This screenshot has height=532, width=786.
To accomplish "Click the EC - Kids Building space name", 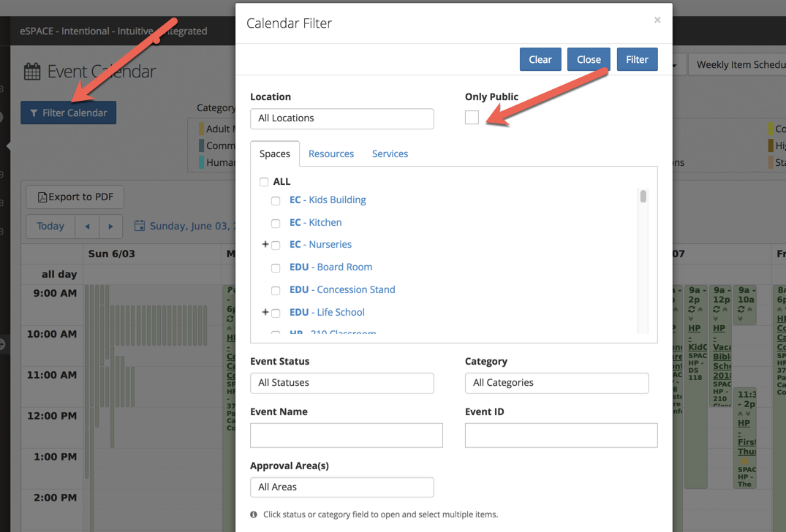I will click(x=328, y=200).
